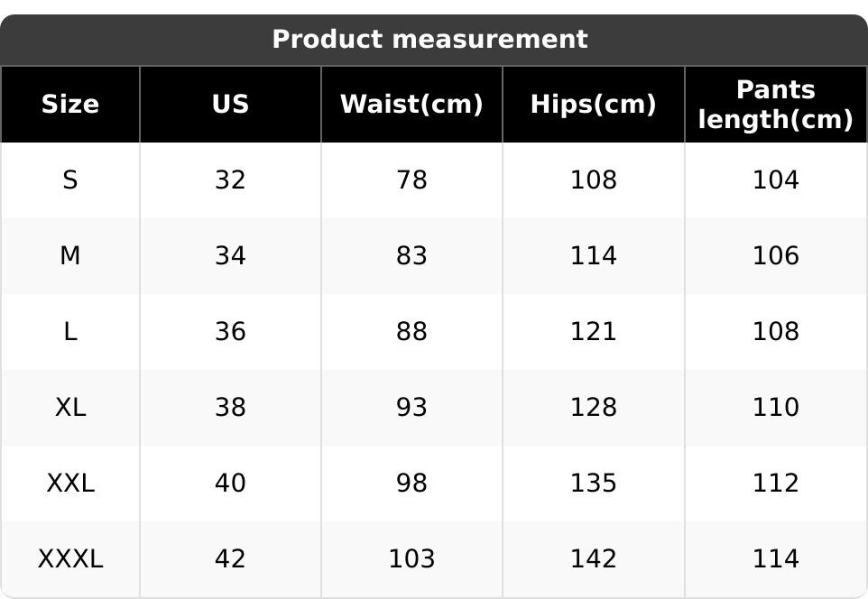This screenshot has height=599, width=868.
Task: Click US size 32 cell
Action: (230, 180)
